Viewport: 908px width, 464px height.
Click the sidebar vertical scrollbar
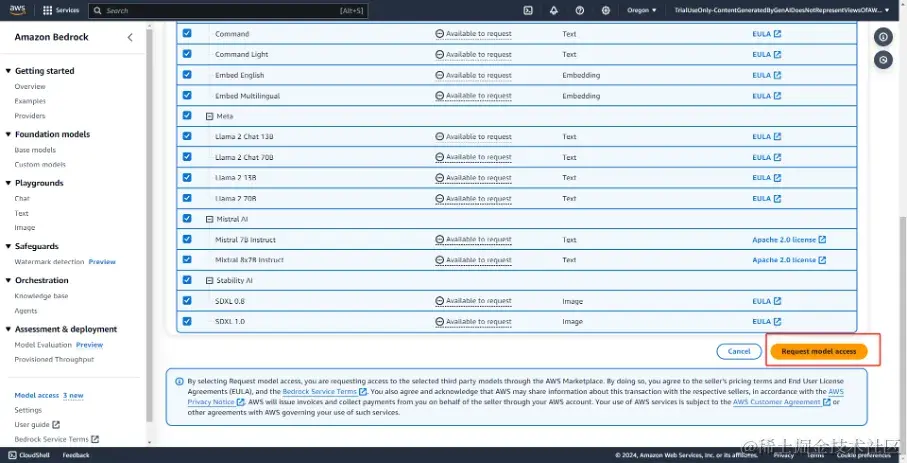[x=149, y=226]
